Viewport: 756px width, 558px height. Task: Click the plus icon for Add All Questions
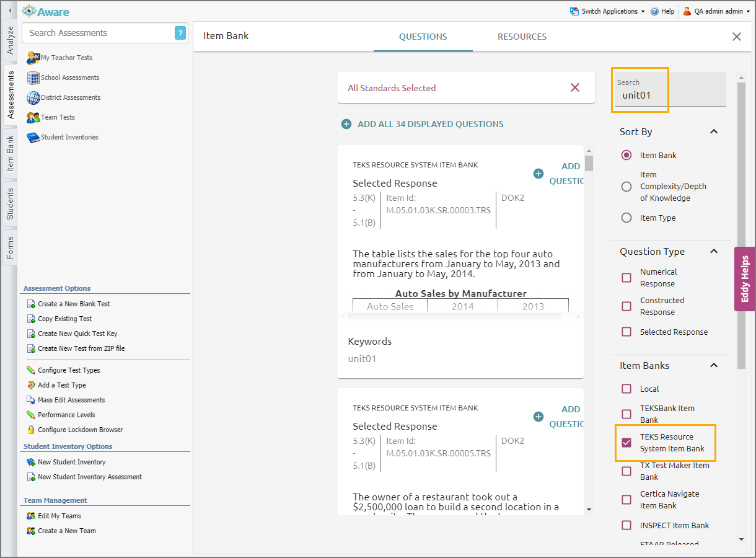coord(346,124)
